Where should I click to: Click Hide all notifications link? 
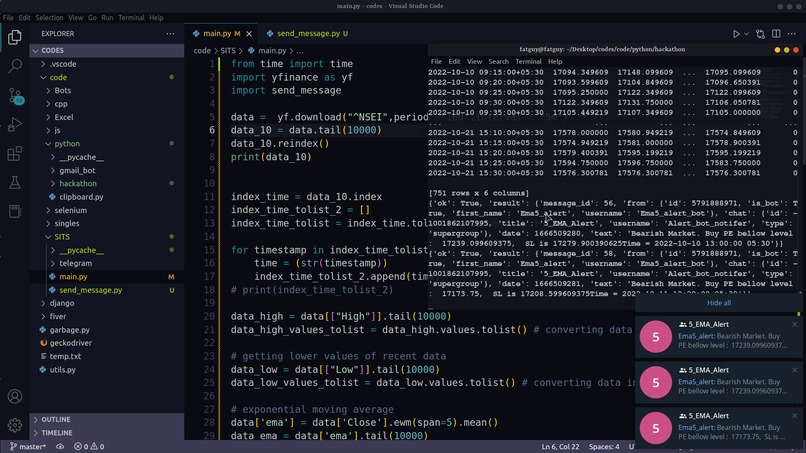719,303
